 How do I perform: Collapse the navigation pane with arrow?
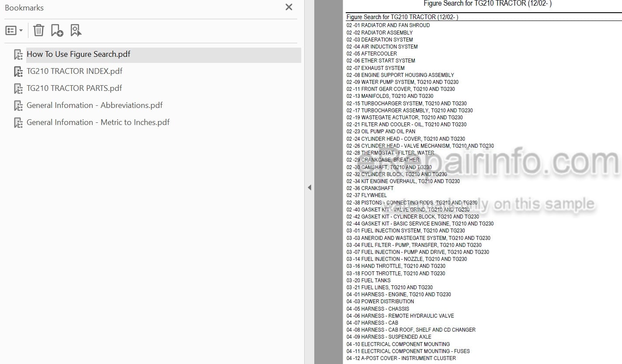(x=309, y=187)
